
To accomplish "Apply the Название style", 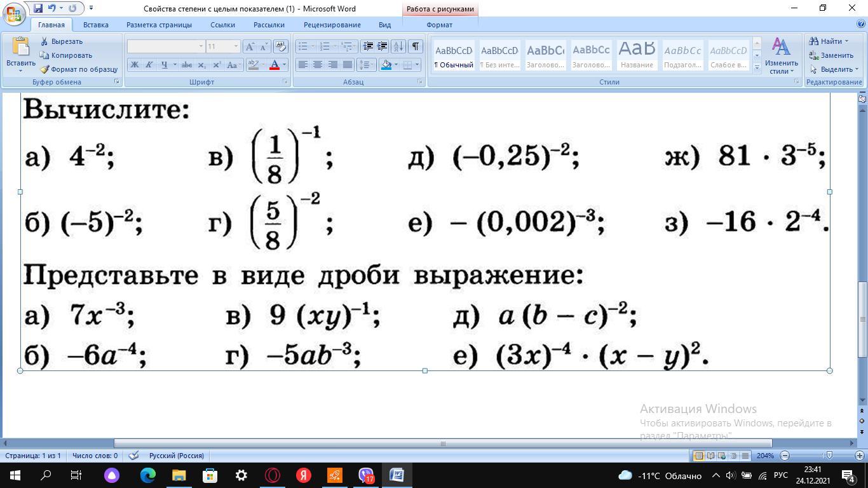I will pos(637,56).
